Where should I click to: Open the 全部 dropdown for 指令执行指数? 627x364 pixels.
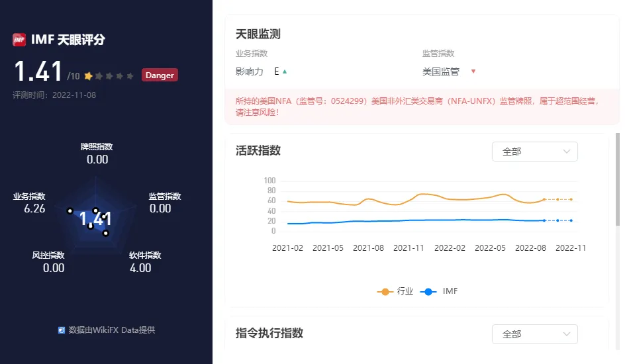534,334
